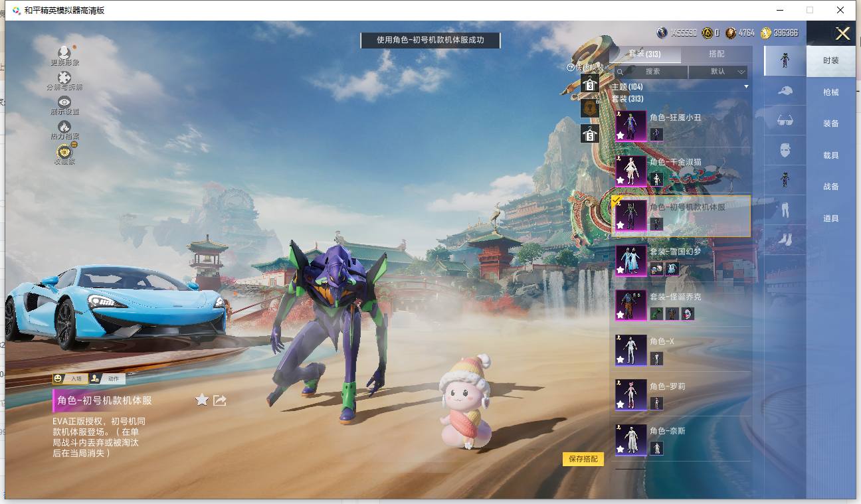Select the 角色-狂魔小丑 outfit thumbnail
Image resolution: width=861 pixels, height=504 pixels.
pyautogui.click(x=630, y=126)
